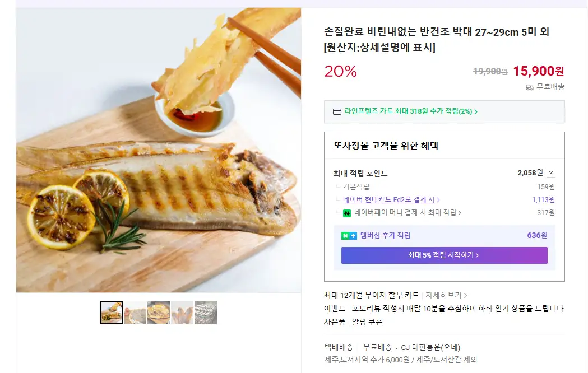Click the 멤버십 추가 적립 label

coord(385,236)
